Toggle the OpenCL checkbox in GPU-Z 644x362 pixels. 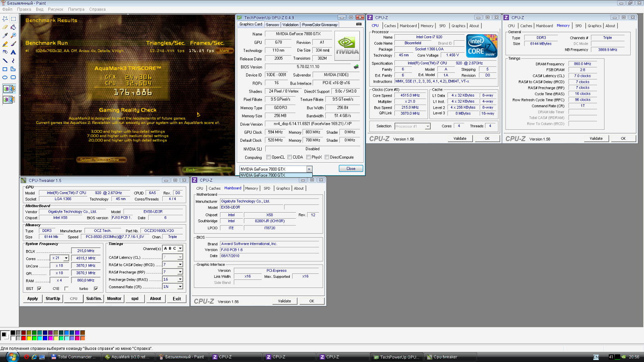click(x=268, y=157)
